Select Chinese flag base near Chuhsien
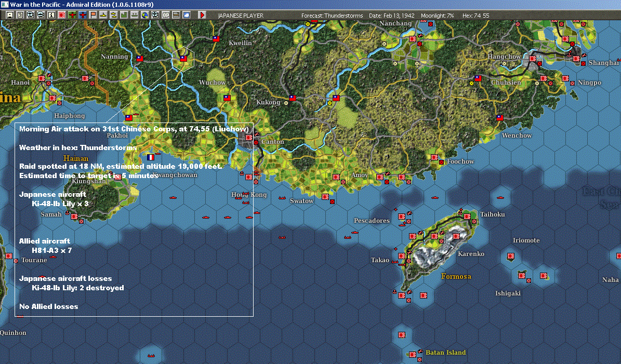The width and height of the screenshot is (621, 364). [x=478, y=78]
